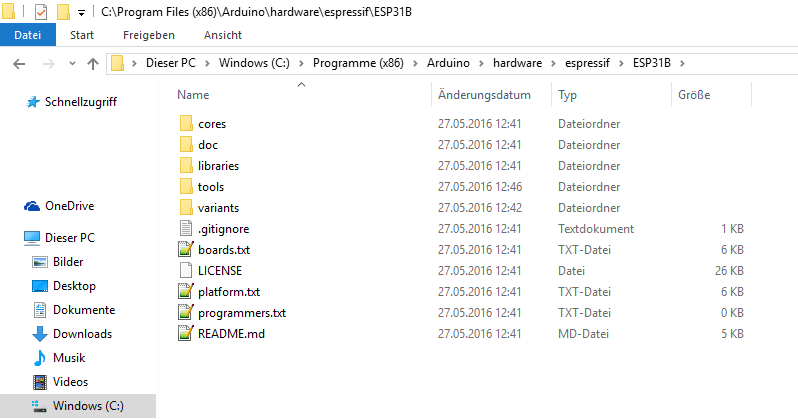Click the tools folder icon
Viewport: 798px width, 419px height.
(x=186, y=187)
